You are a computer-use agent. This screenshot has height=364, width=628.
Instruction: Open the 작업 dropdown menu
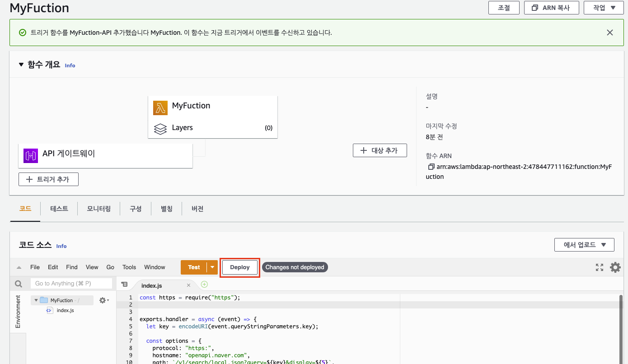pos(603,8)
